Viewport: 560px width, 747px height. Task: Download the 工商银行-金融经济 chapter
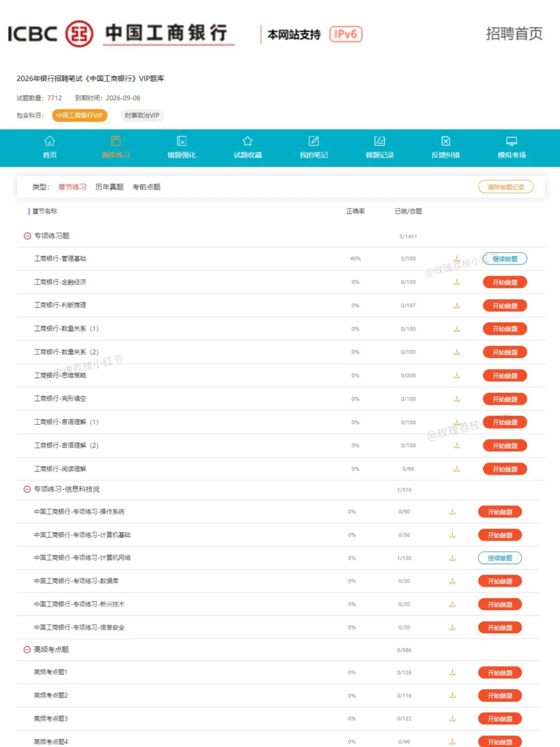457,282
